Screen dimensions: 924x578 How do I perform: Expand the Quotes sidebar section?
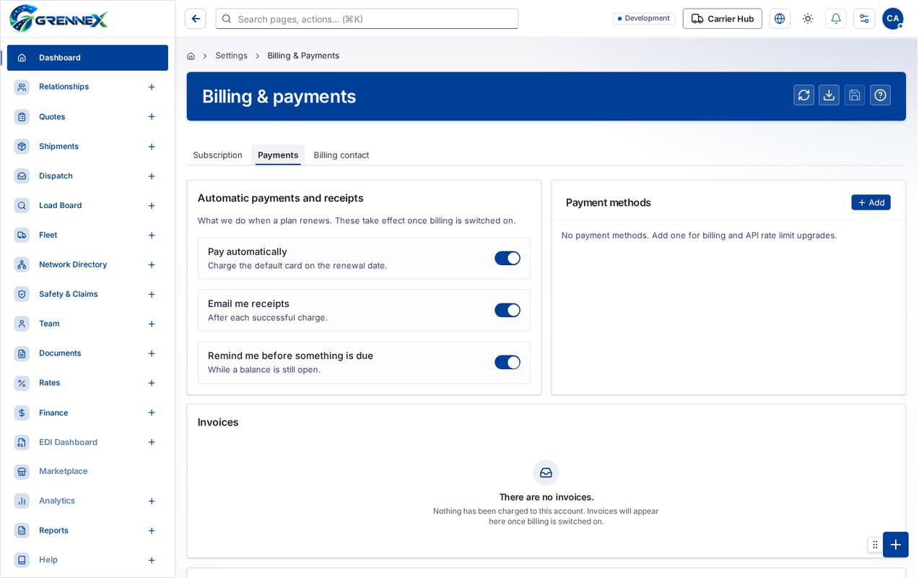coord(152,116)
